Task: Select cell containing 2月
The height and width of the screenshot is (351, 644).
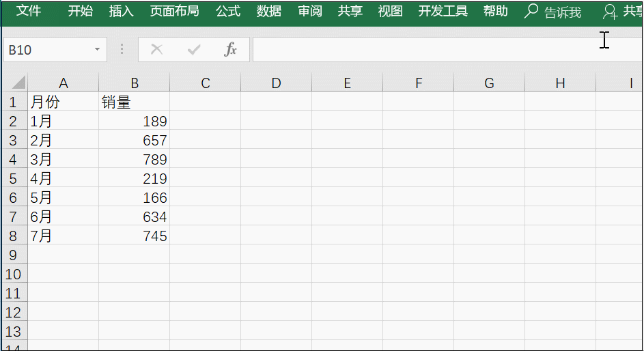Action: coord(64,140)
